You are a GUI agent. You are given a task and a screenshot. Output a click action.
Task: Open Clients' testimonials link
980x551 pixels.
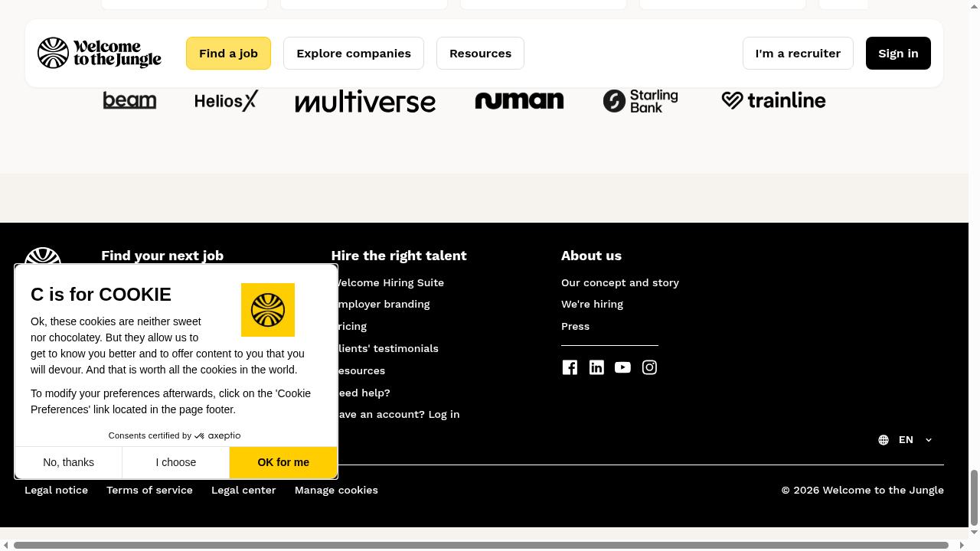(388, 348)
